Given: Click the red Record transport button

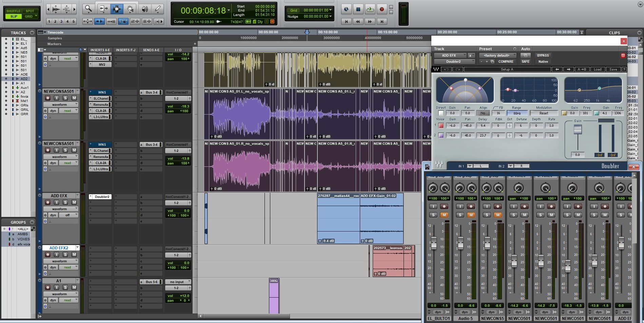Looking at the screenshot, I should click(x=382, y=9).
